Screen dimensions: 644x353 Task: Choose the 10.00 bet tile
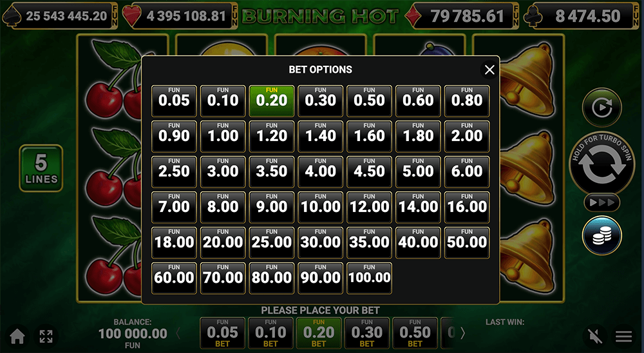click(x=320, y=207)
